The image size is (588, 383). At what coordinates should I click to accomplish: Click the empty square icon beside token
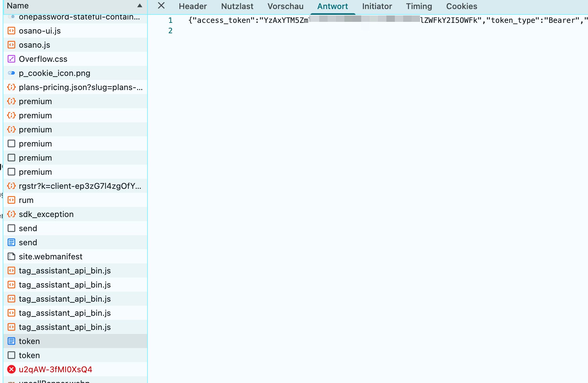tap(11, 355)
